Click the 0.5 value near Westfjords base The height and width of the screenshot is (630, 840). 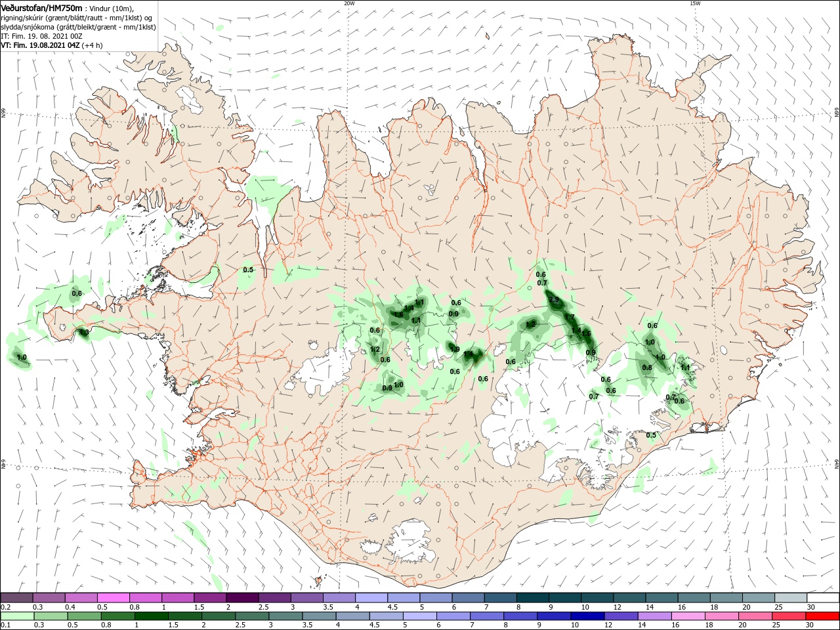pyautogui.click(x=248, y=270)
